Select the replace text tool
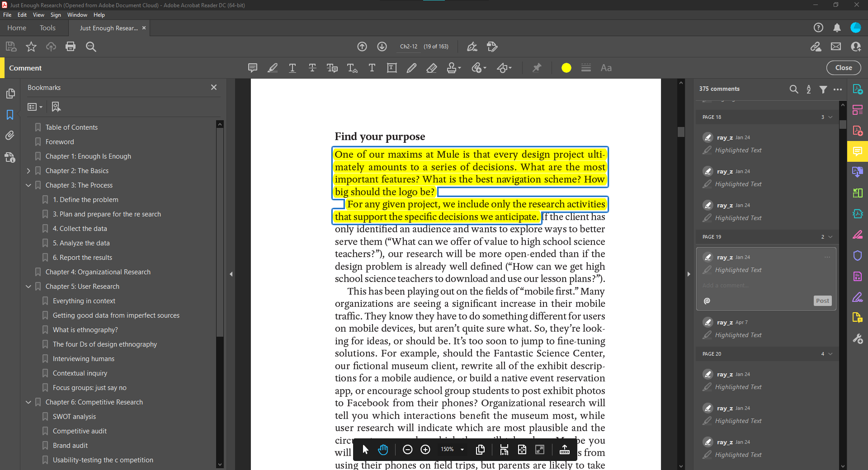Image resolution: width=868 pixels, height=470 pixels. pyautogui.click(x=332, y=68)
